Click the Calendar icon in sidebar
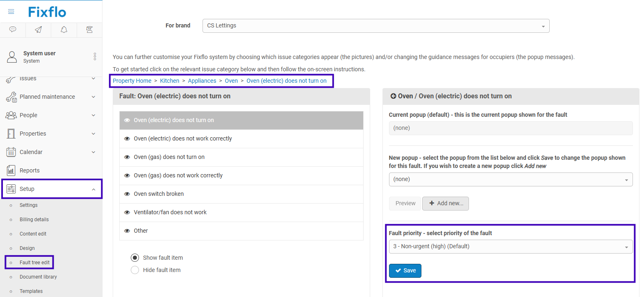This screenshot has width=644, height=297. [11, 152]
